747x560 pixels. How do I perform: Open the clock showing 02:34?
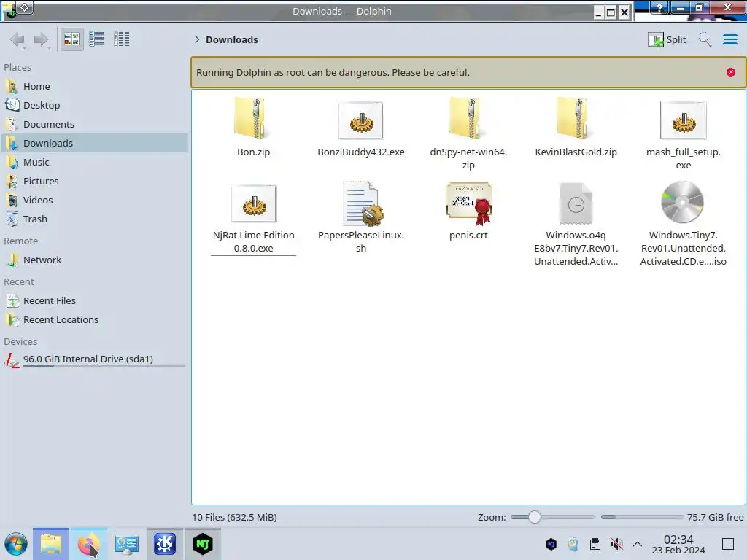point(678,544)
